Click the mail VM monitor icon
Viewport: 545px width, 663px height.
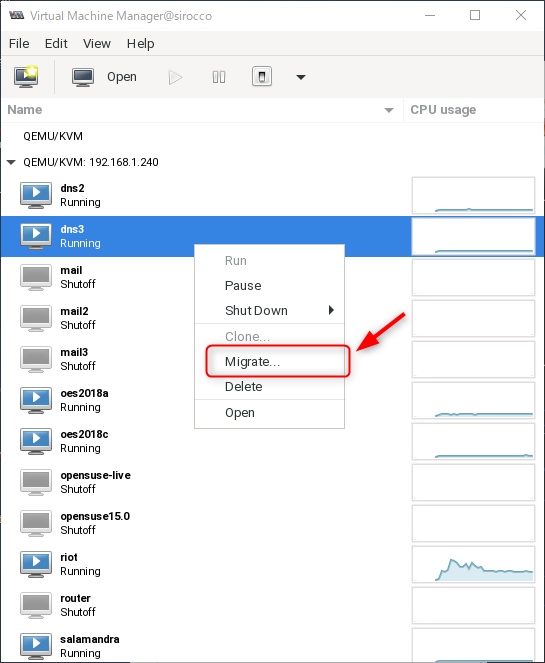click(36, 277)
